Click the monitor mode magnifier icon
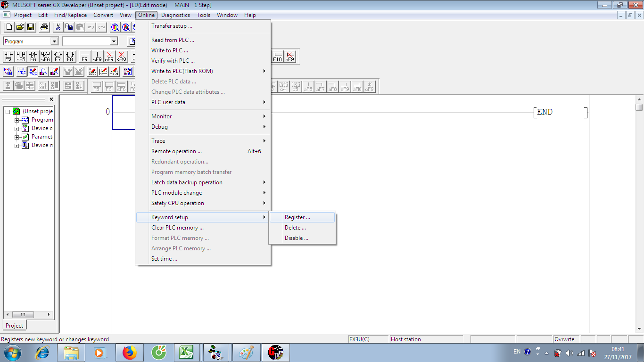The height and width of the screenshot is (362, 644). [43, 72]
